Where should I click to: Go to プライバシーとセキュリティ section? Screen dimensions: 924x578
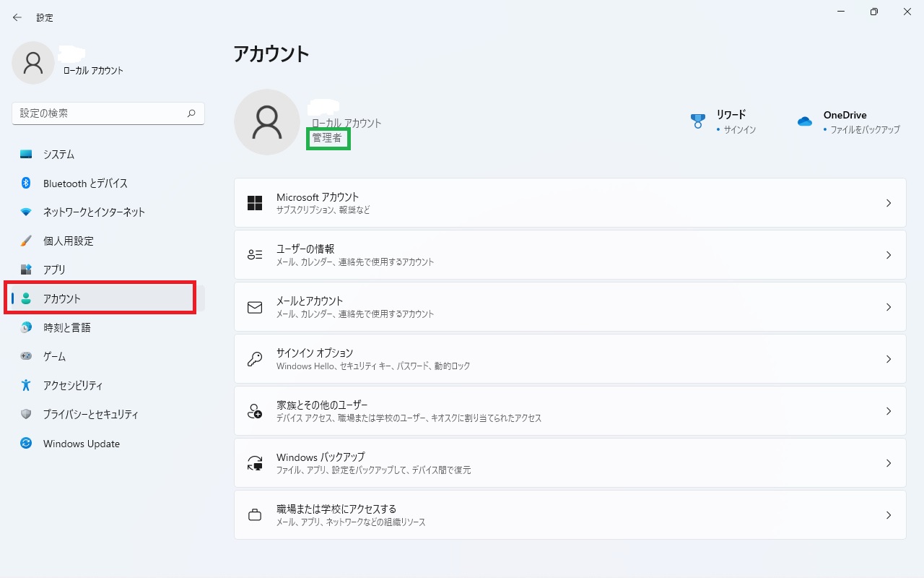tap(90, 415)
